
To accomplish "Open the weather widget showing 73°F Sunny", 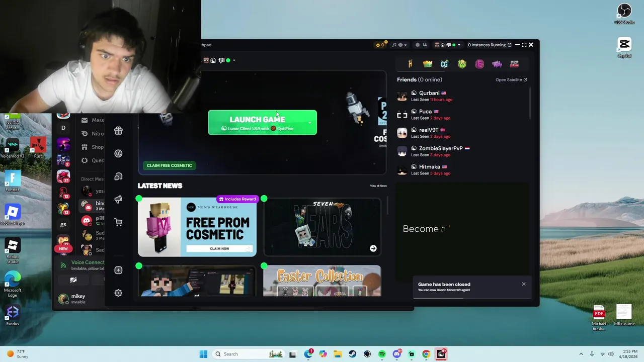I will pos(17,354).
